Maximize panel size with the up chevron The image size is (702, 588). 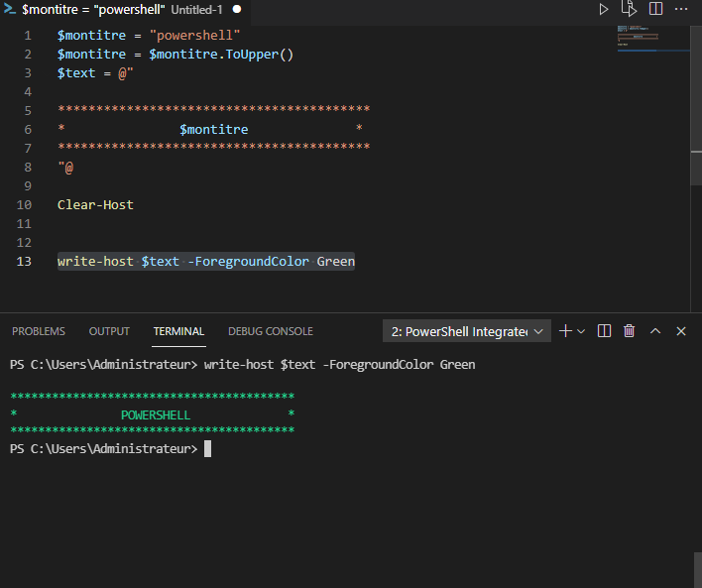point(655,331)
